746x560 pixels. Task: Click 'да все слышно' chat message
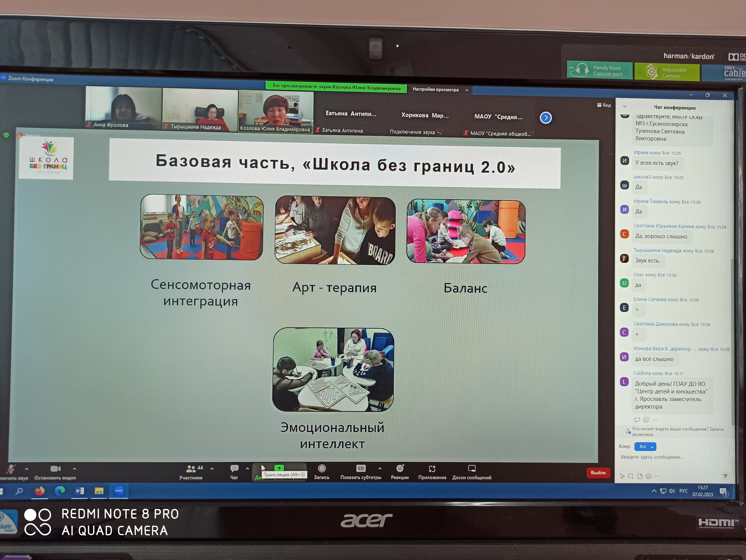click(x=654, y=359)
